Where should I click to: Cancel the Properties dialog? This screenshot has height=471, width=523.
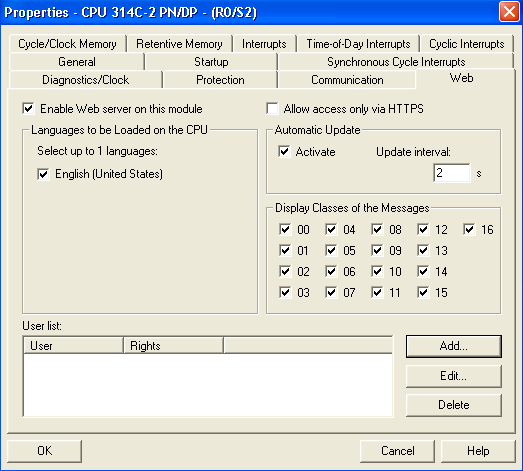(398, 451)
